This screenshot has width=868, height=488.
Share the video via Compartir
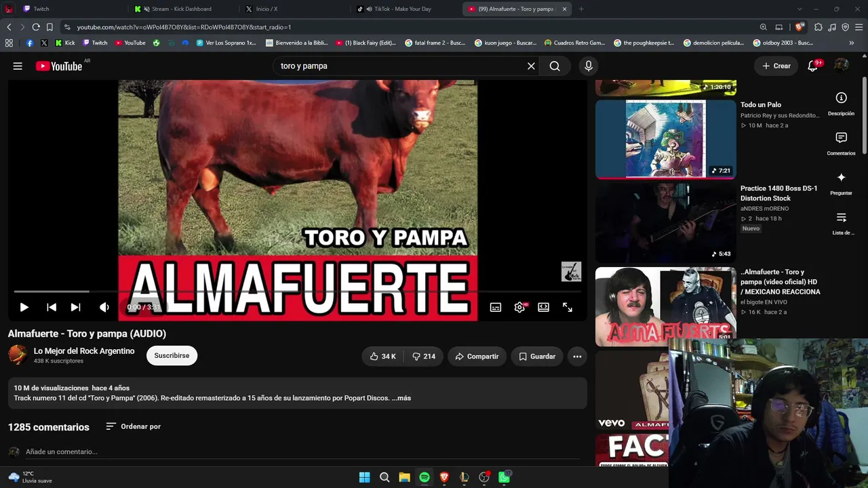[477, 357]
